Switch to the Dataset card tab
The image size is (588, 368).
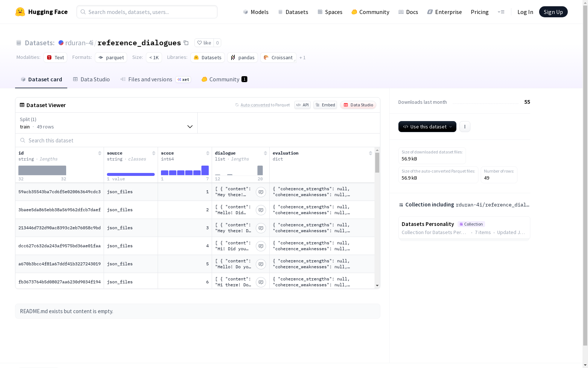[x=41, y=79]
